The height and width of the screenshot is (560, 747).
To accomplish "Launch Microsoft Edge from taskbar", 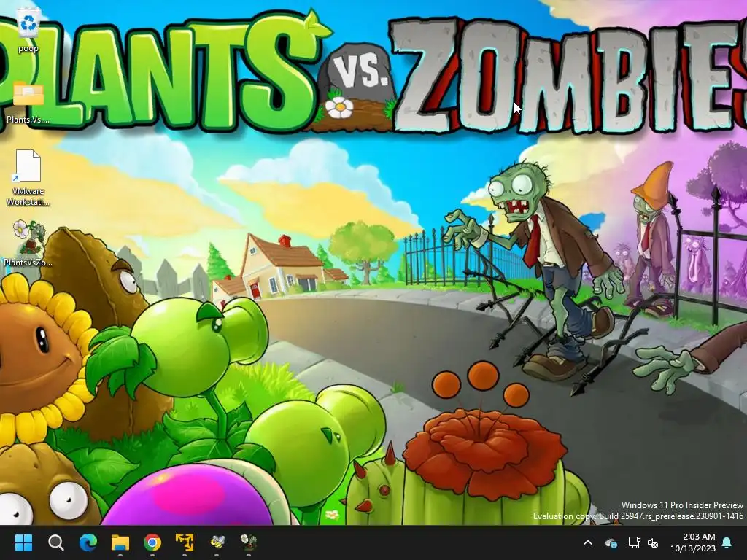I will [x=88, y=542].
